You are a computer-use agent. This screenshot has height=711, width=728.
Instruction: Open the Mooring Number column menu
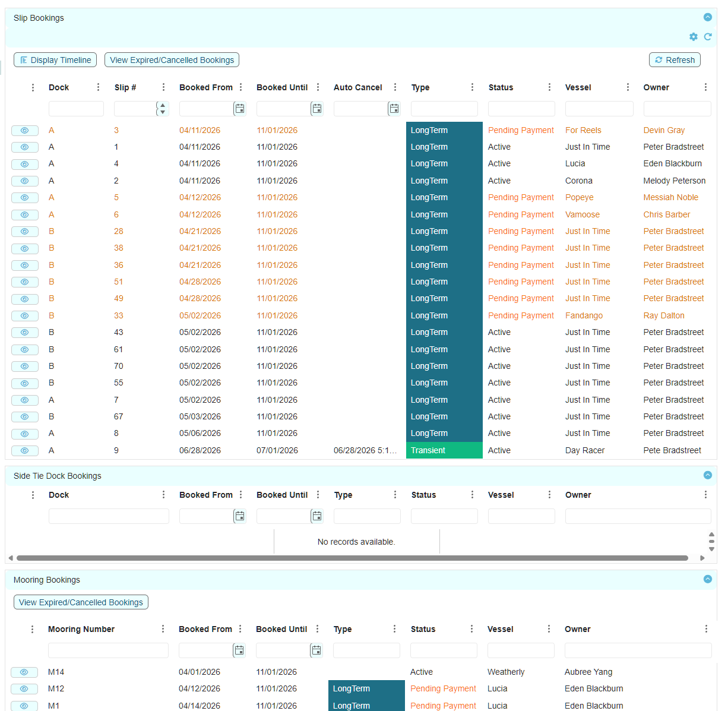click(163, 629)
